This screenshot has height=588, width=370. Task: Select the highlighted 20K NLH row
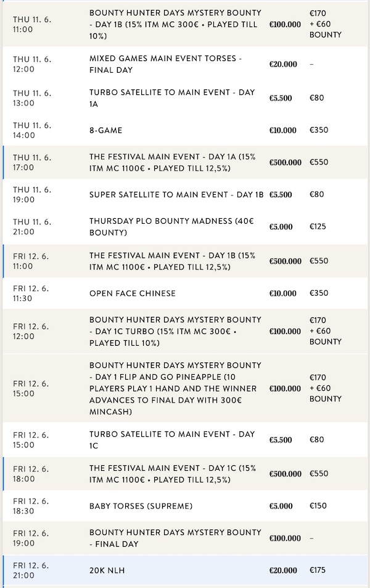tap(185, 570)
